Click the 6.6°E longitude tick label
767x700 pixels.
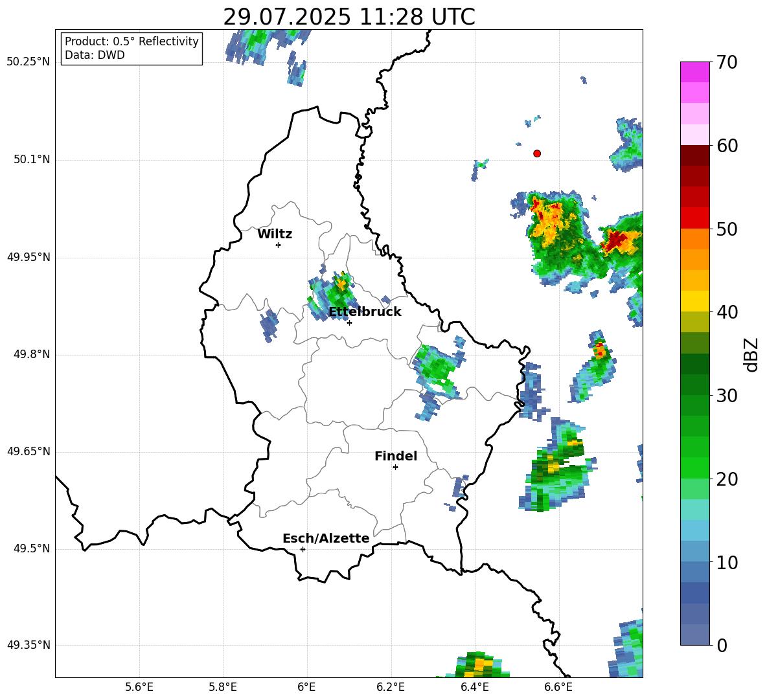pyautogui.click(x=558, y=687)
